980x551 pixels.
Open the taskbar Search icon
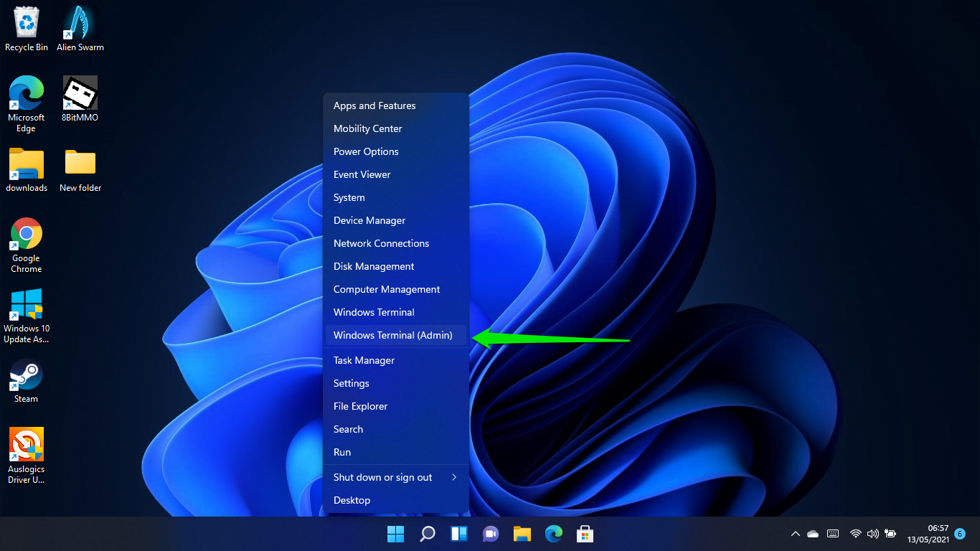(x=428, y=534)
